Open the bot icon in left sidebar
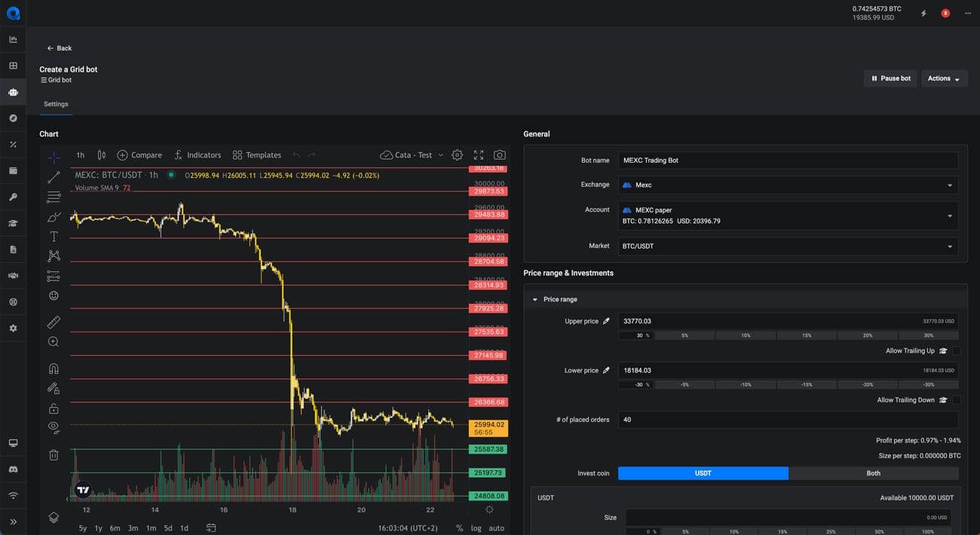Image resolution: width=980 pixels, height=535 pixels. click(x=13, y=92)
